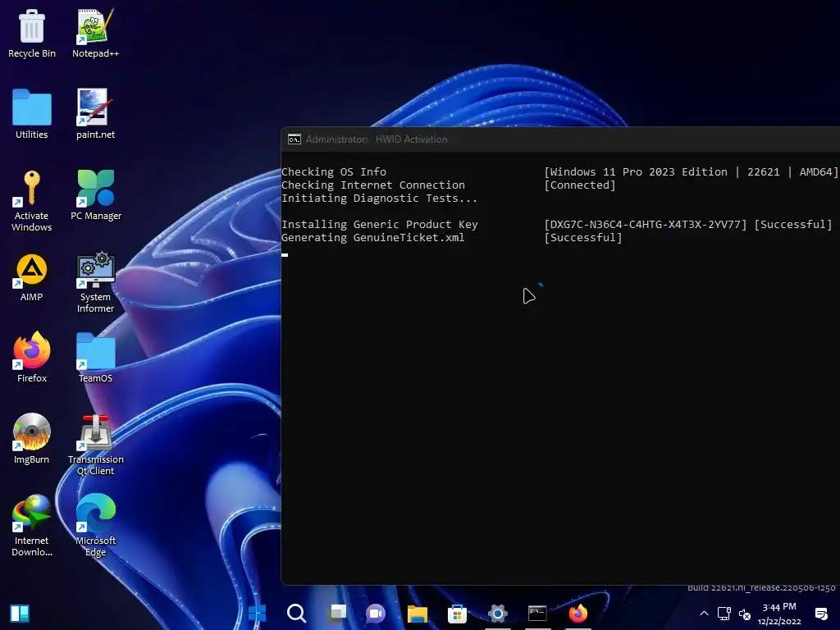Open the notification center icon

click(x=820, y=614)
